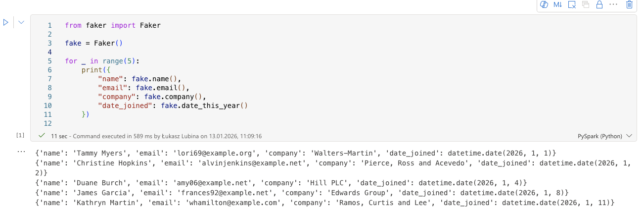
Task: Open output options ellipsis beside results
Action: point(20,152)
